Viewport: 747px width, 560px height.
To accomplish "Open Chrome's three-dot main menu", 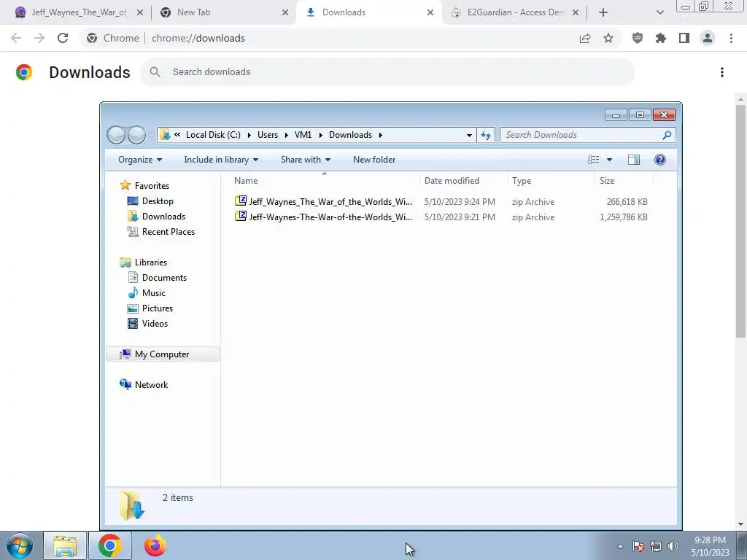I will coord(731,38).
